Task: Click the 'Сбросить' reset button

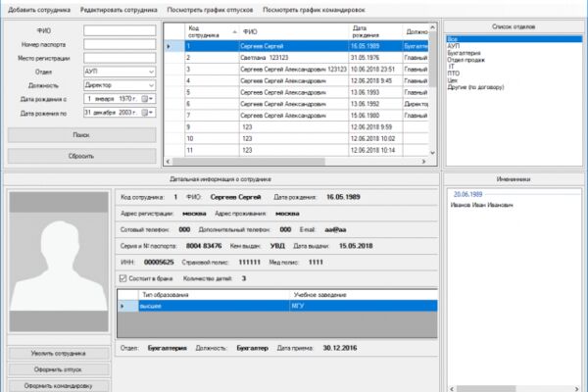Action: tap(81, 156)
